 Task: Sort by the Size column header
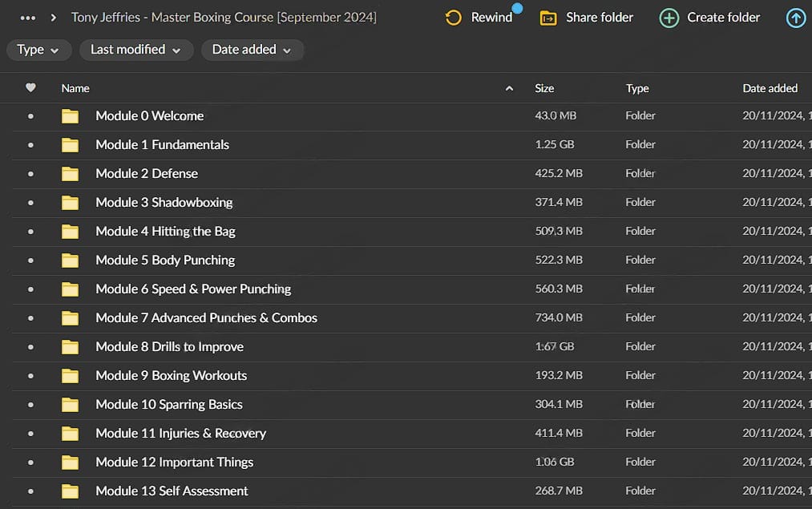tap(544, 88)
